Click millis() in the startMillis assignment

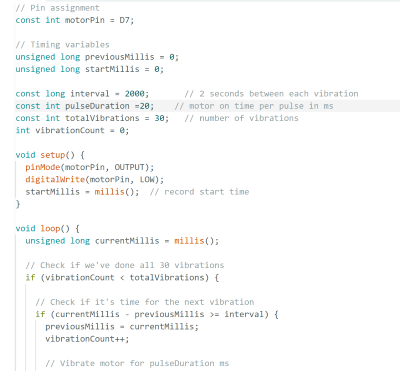click(x=115, y=192)
